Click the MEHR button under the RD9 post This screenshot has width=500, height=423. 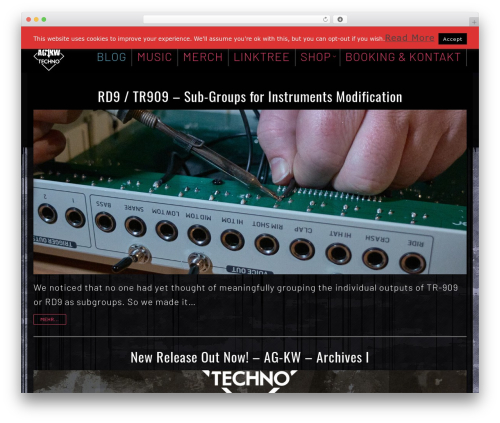click(x=50, y=319)
